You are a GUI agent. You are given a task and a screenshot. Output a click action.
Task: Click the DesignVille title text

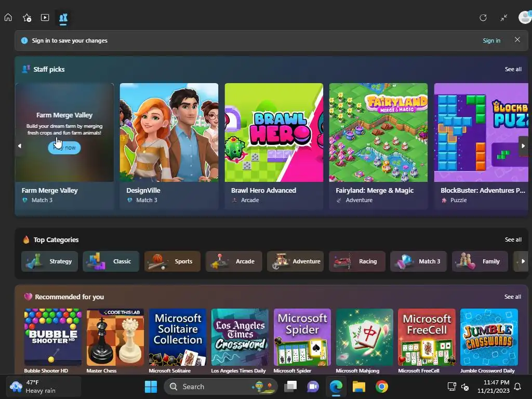pyautogui.click(x=143, y=190)
